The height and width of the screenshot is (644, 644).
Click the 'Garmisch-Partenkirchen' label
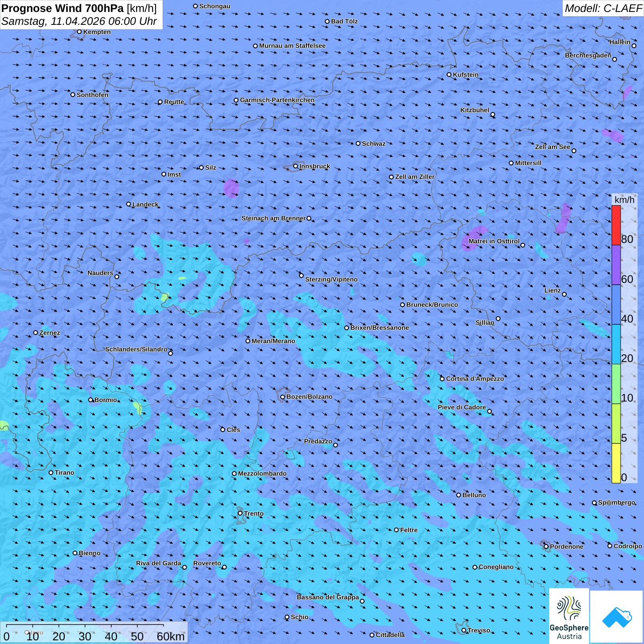pyautogui.click(x=277, y=100)
